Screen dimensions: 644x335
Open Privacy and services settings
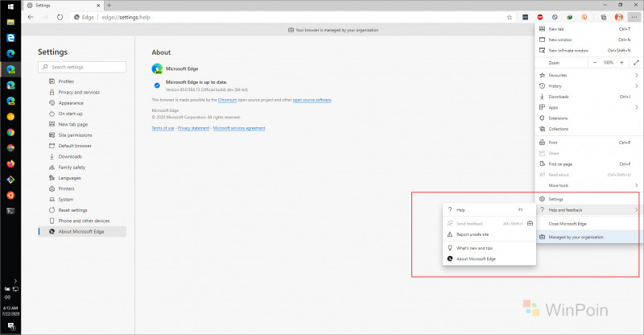click(x=83, y=92)
